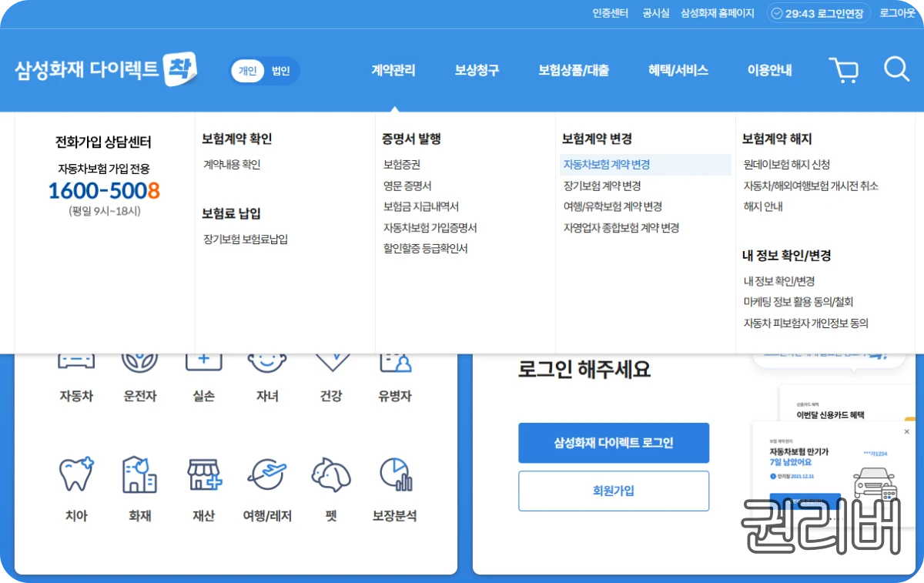Image resolution: width=924 pixels, height=583 pixels.
Task: Open search using the magnifier icon
Action: click(x=896, y=69)
